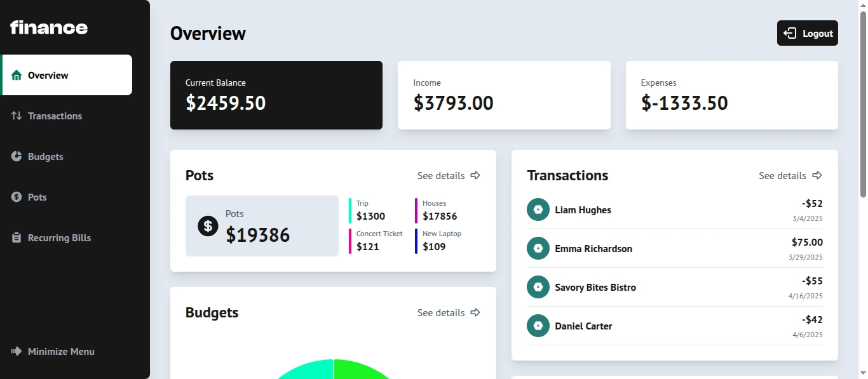Open Budgets from the sidebar
Image resolution: width=868 pixels, height=379 pixels.
(66, 156)
